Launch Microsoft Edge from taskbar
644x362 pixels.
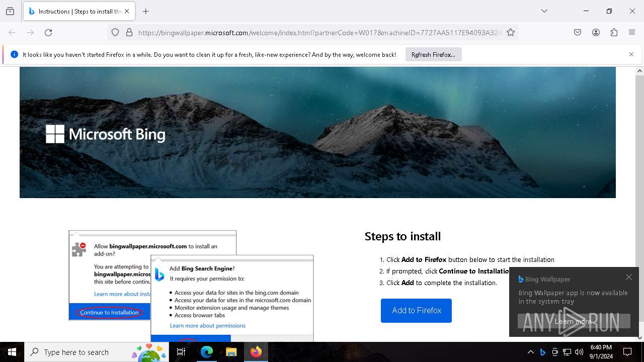tap(207, 352)
